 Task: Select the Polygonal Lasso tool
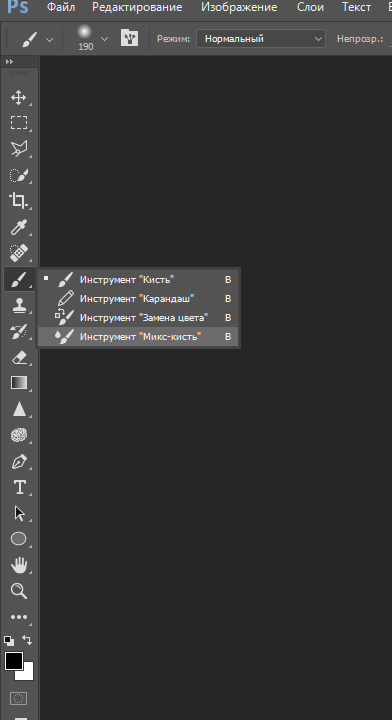pos(19,149)
